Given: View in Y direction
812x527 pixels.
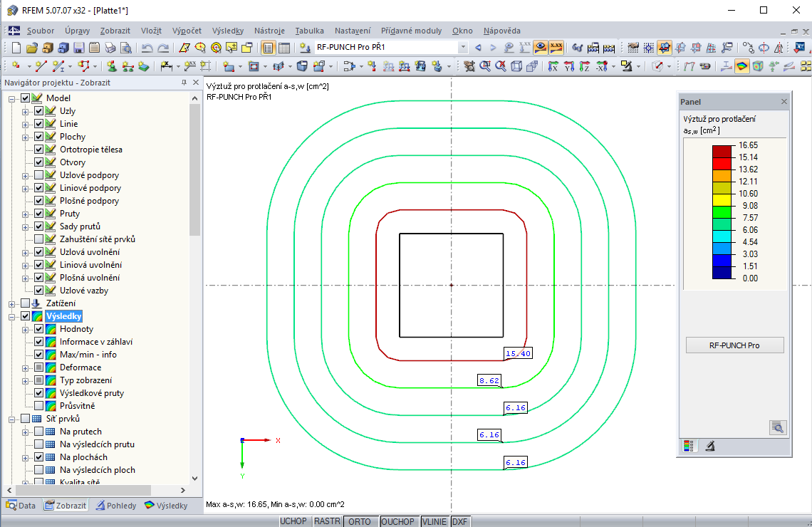Looking at the screenshot, I should point(568,66).
